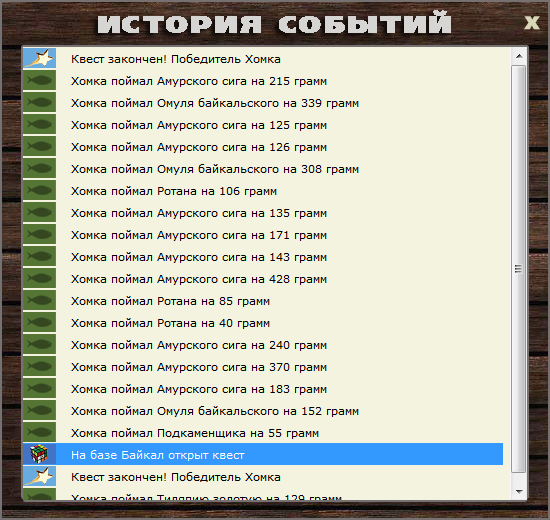
Task: Click the vertical scrollbar thumb
Action: 519,269
